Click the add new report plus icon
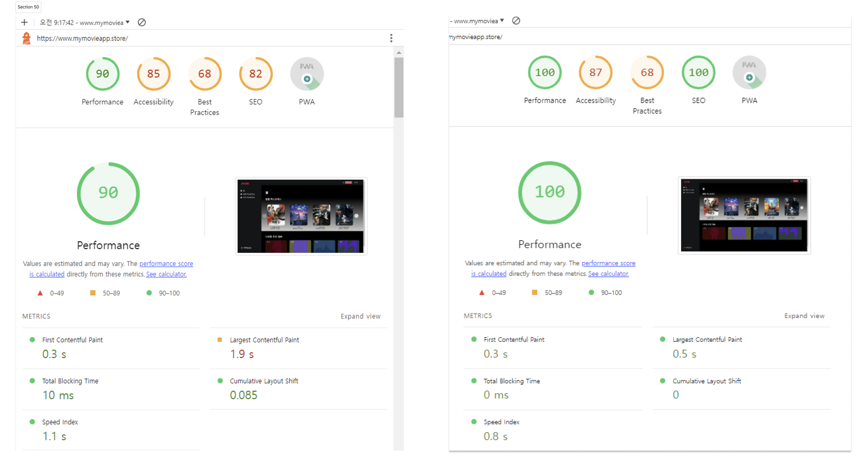The image size is (868, 469). [x=24, y=23]
